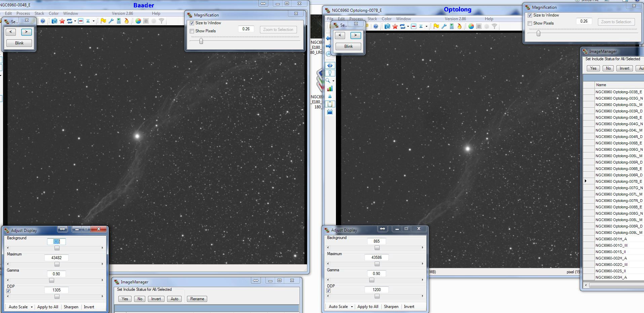Click the Baader magnification slider handle
This screenshot has width=644, height=313.
[201, 41]
